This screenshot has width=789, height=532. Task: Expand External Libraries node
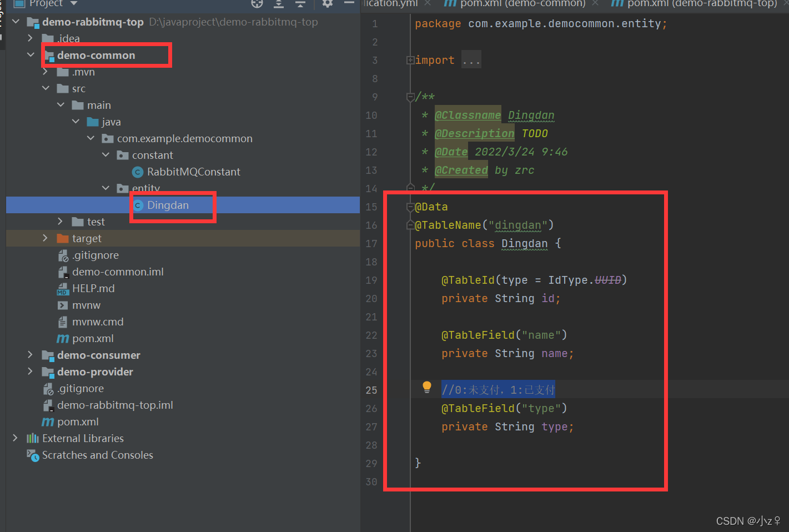click(16, 438)
